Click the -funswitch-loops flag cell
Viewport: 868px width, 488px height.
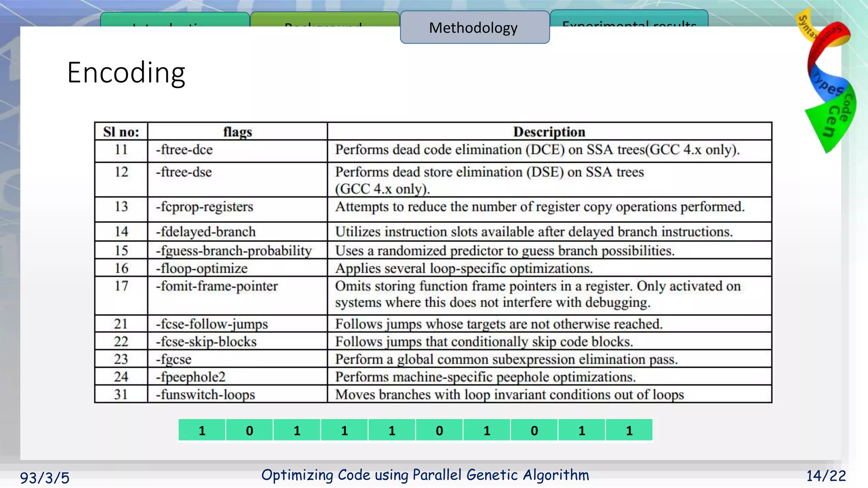tap(237, 394)
